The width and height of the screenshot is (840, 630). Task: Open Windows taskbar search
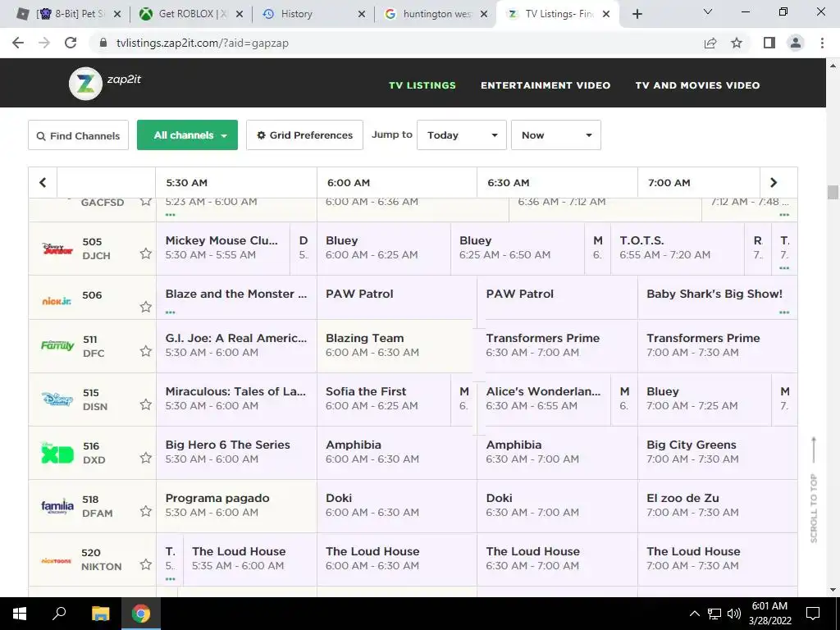[x=59, y=614]
